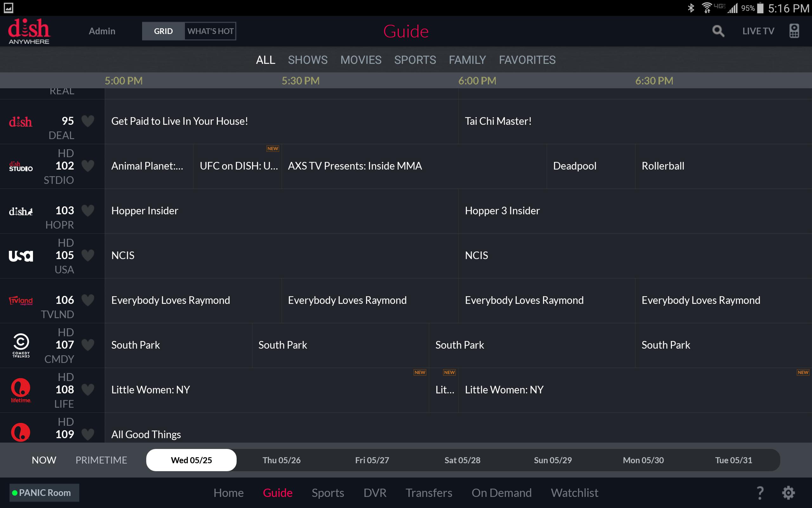The image size is (812, 508).
Task: Open the PANIC Room receiver selector
Action: [x=44, y=493]
